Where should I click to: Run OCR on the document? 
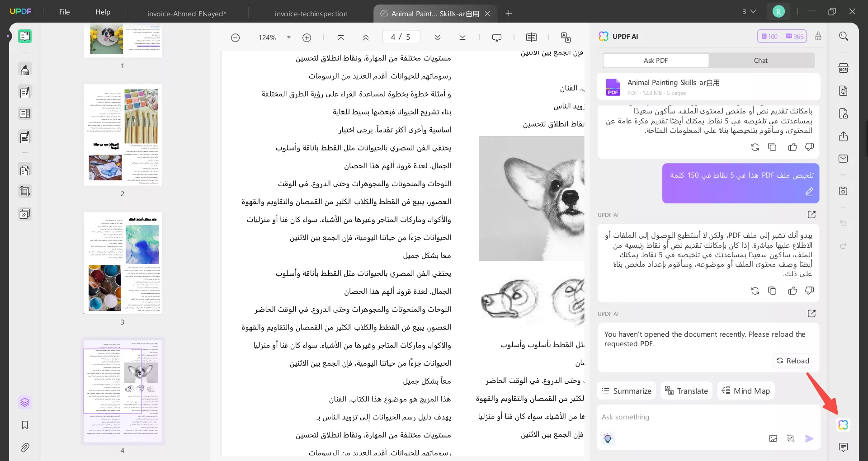pos(844,67)
